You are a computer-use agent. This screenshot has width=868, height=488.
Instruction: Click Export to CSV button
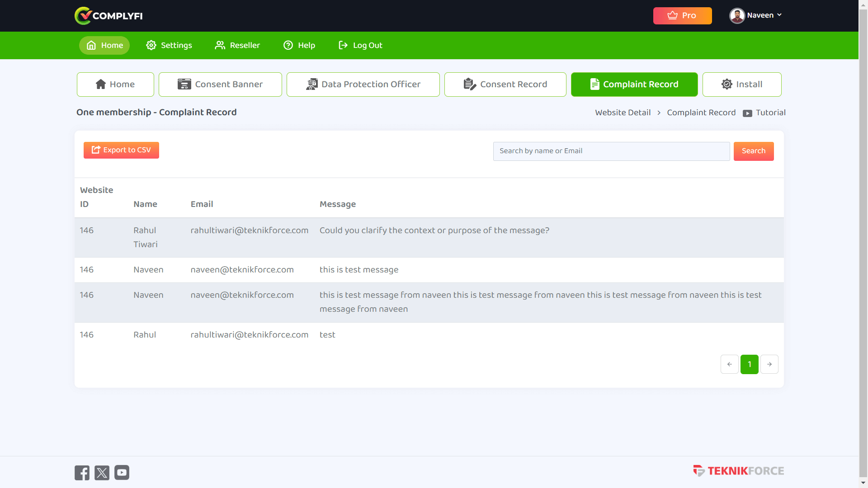pyautogui.click(x=121, y=150)
